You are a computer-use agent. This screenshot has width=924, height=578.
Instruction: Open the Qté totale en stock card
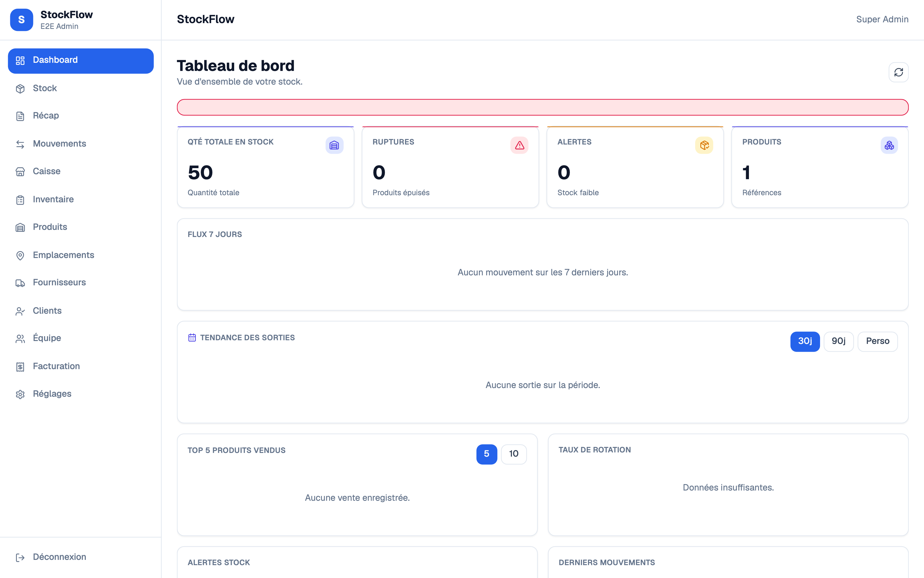265,167
